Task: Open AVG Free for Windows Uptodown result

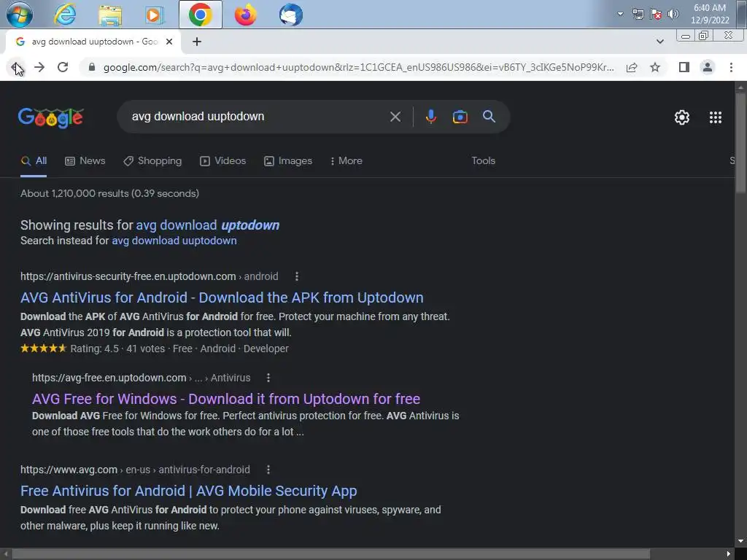Action: [x=226, y=399]
